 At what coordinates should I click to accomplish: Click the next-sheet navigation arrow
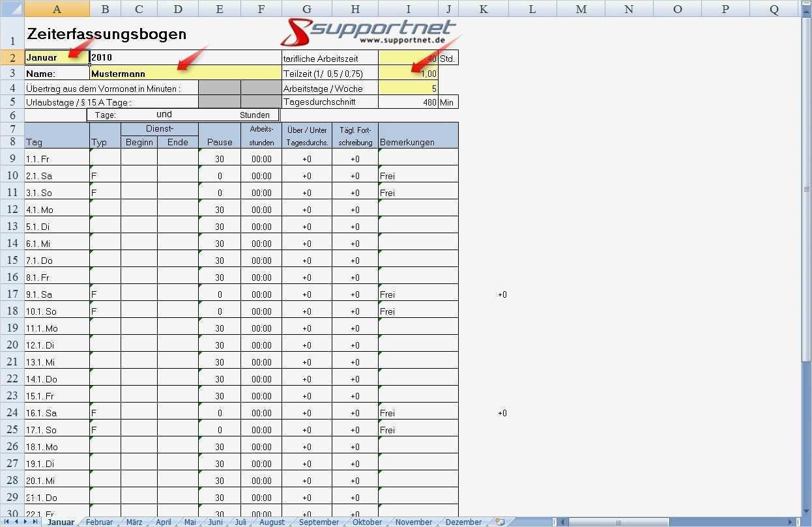pos(27,521)
